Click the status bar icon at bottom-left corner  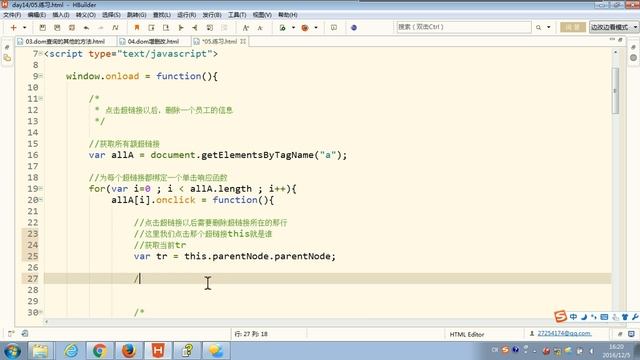click(x=11, y=333)
